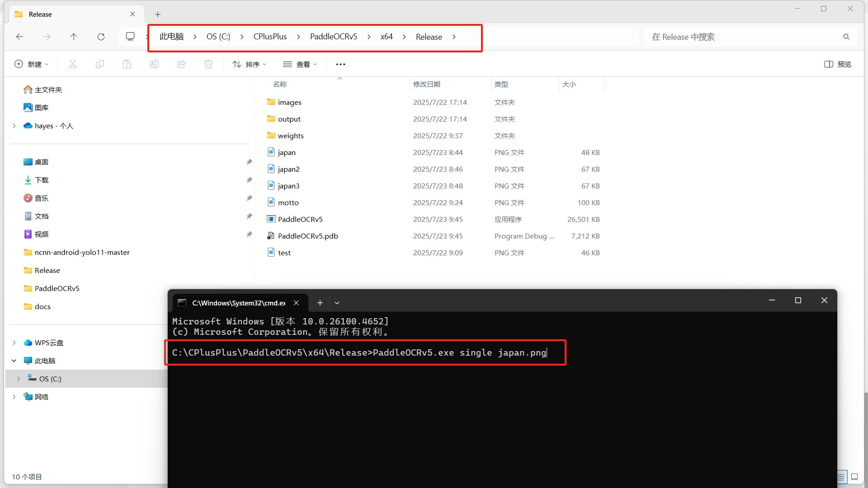This screenshot has width=868, height=488.
Task: Sort by 大小 column header
Action: [569, 84]
